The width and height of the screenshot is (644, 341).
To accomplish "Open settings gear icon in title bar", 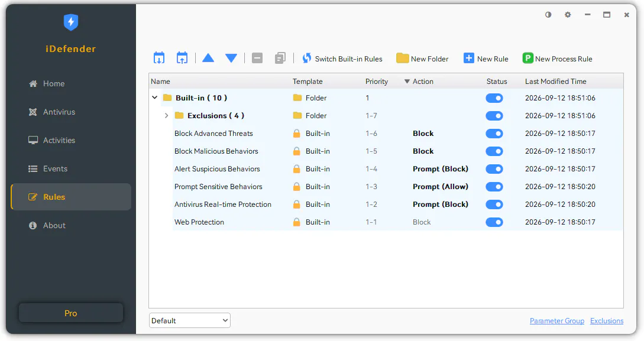I will pos(568,14).
